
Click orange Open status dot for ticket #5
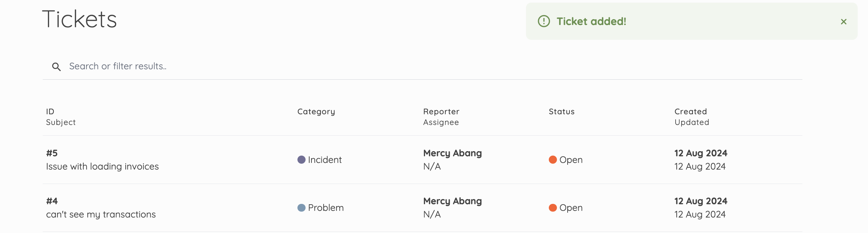click(x=553, y=160)
